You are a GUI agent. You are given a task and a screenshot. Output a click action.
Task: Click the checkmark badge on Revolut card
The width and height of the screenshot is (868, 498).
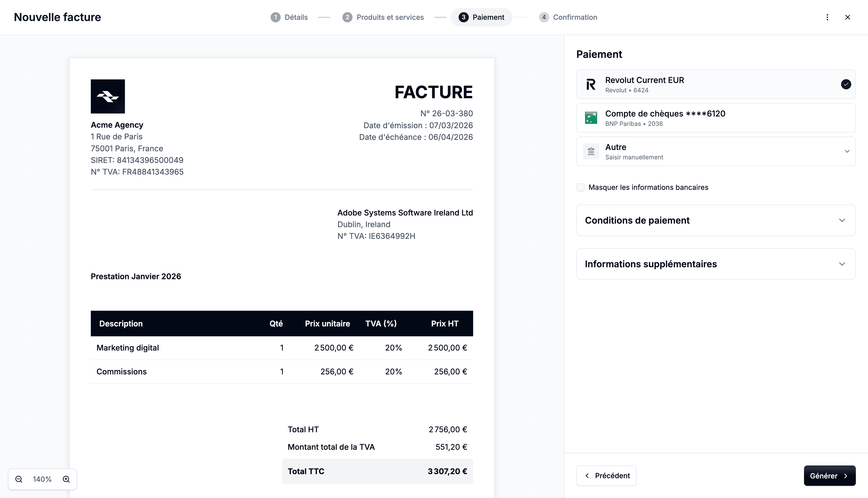(846, 84)
